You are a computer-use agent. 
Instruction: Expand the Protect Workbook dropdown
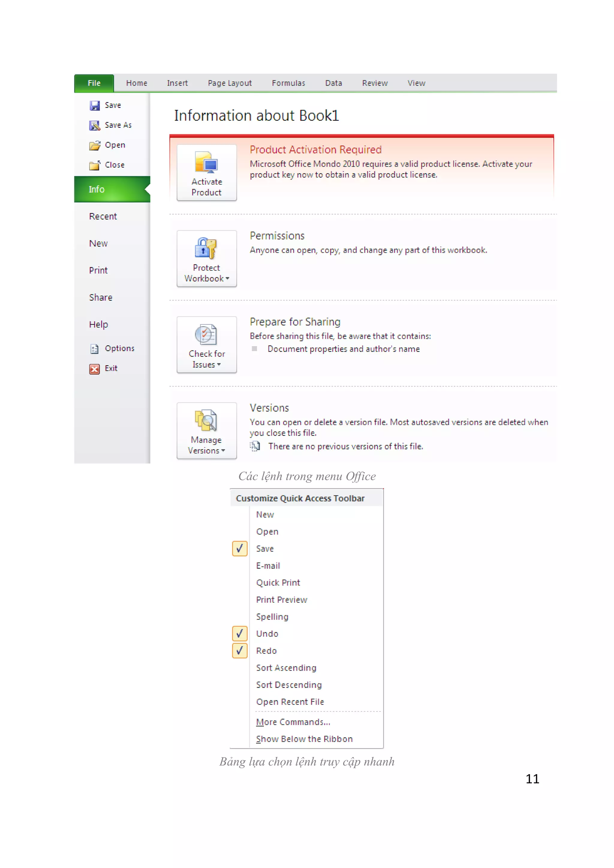tap(207, 258)
